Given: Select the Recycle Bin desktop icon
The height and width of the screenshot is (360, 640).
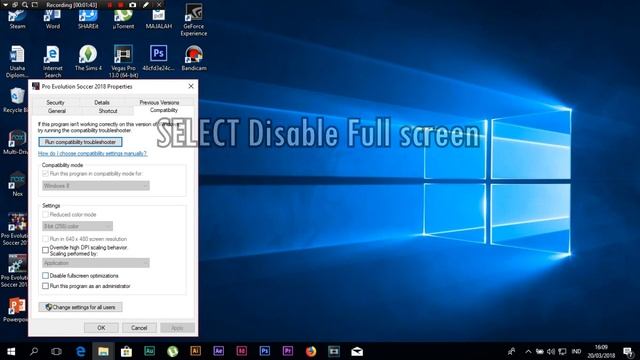Looking at the screenshot, I should (x=16, y=100).
